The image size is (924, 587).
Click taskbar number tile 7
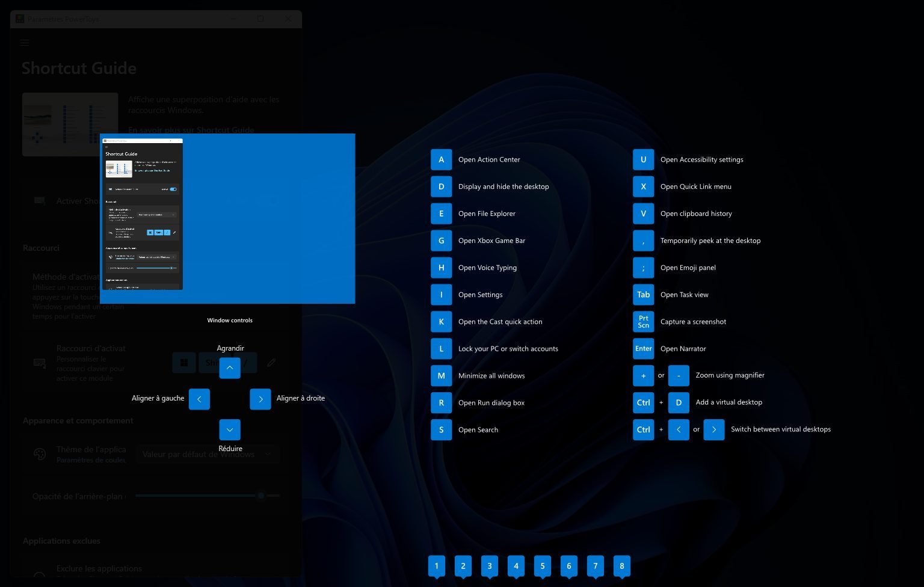[x=596, y=566]
